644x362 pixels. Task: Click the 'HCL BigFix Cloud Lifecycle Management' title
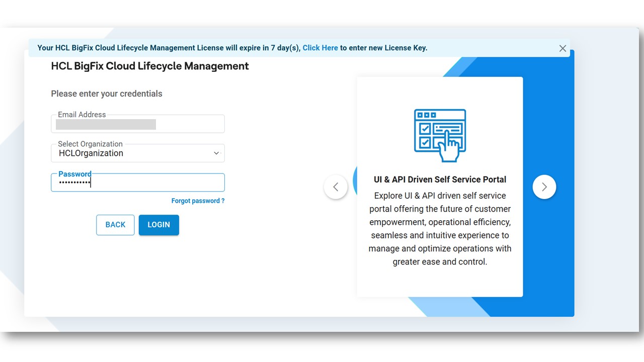(x=150, y=66)
